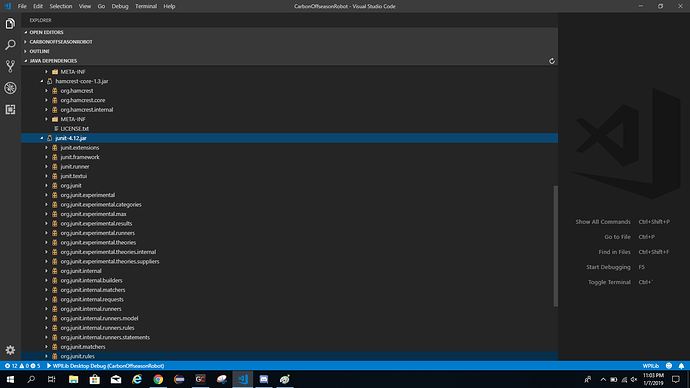The width and height of the screenshot is (690, 388).
Task: Collapse the hamcrest-core-1.3.jar node
Action: [x=42, y=81]
